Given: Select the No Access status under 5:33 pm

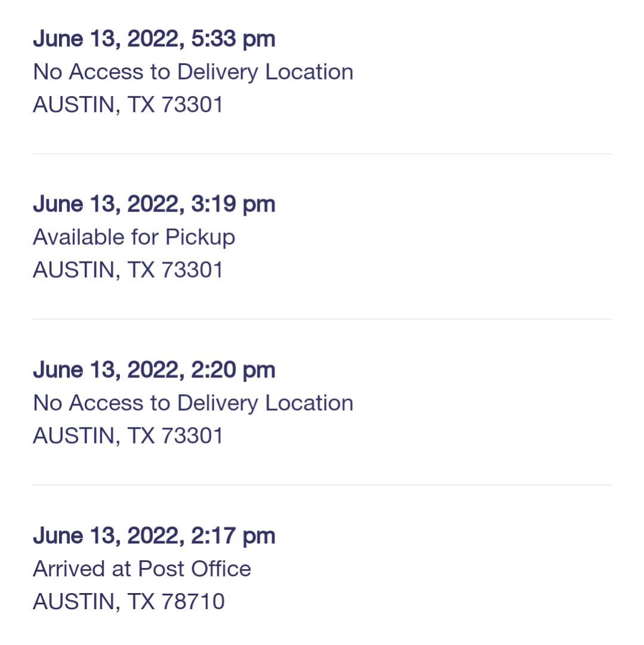Looking at the screenshot, I should pyautogui.click(x=193, y=72).
